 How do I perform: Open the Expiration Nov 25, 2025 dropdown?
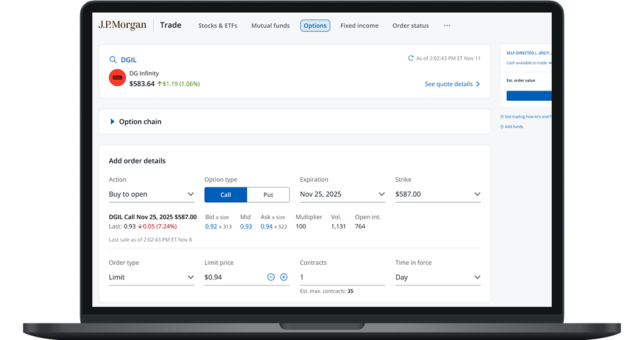click(x=342, y=194)
